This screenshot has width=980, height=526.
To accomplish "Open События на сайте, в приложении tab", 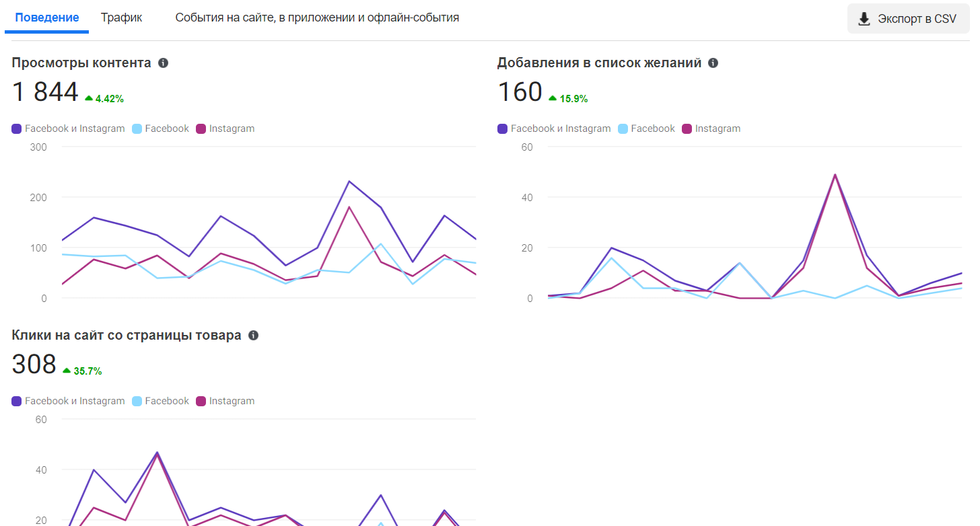I will coord(317,18).
